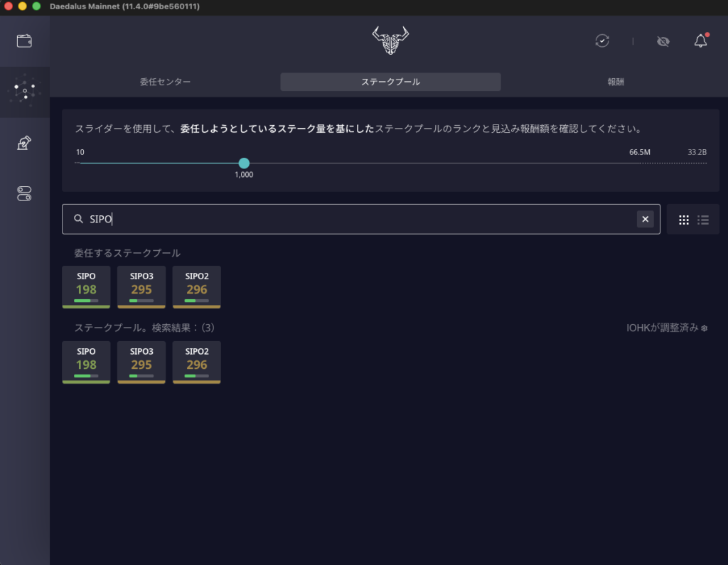
Task: Click the 1,000 slider value label
Action: [x=244, y=175]
